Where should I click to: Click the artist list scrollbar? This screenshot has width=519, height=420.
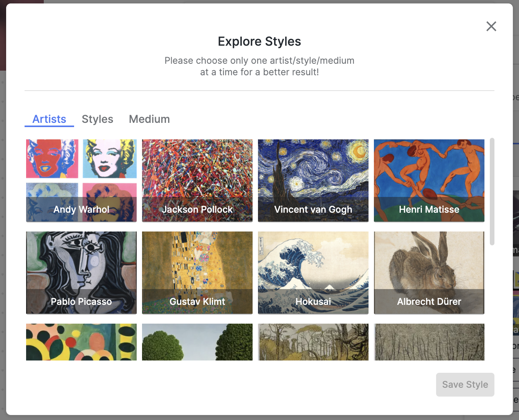[492, 192]
